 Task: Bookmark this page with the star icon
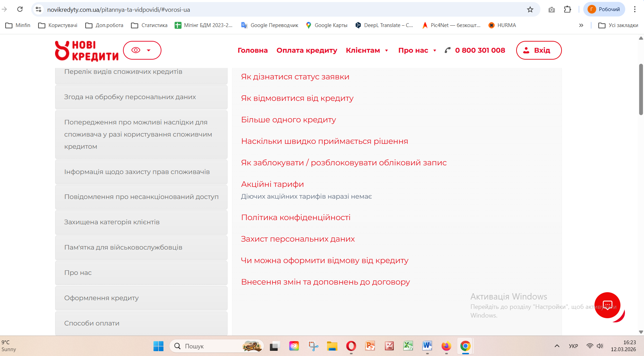point(530,9)
